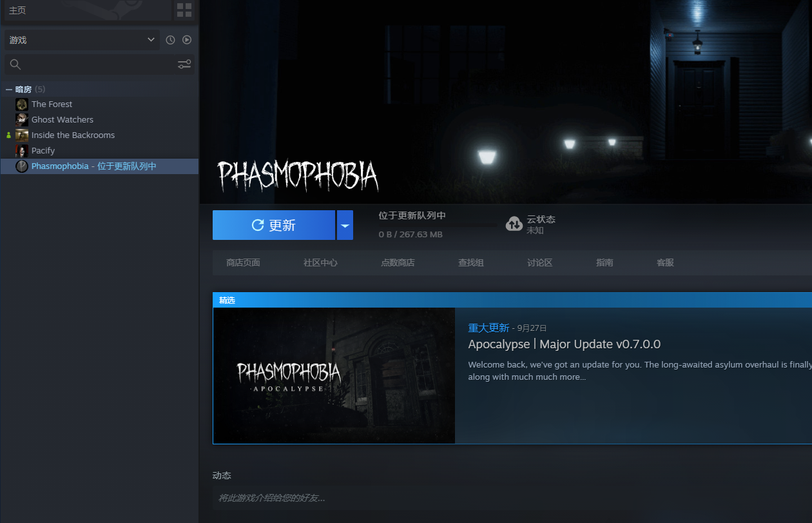Viewport: 812px width, 523px height.
Task: Click the update download progress bar
Action: tap(436, 226)
